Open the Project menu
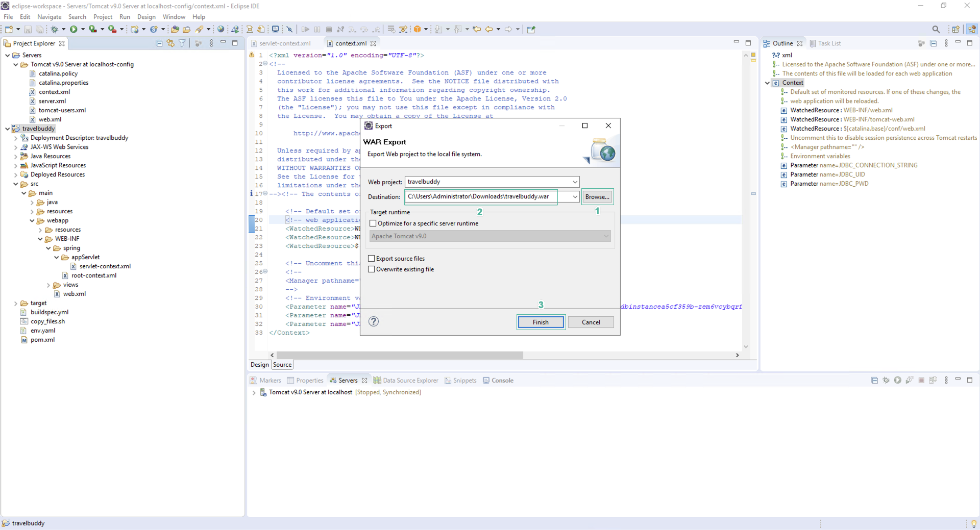 coord(103,17)
